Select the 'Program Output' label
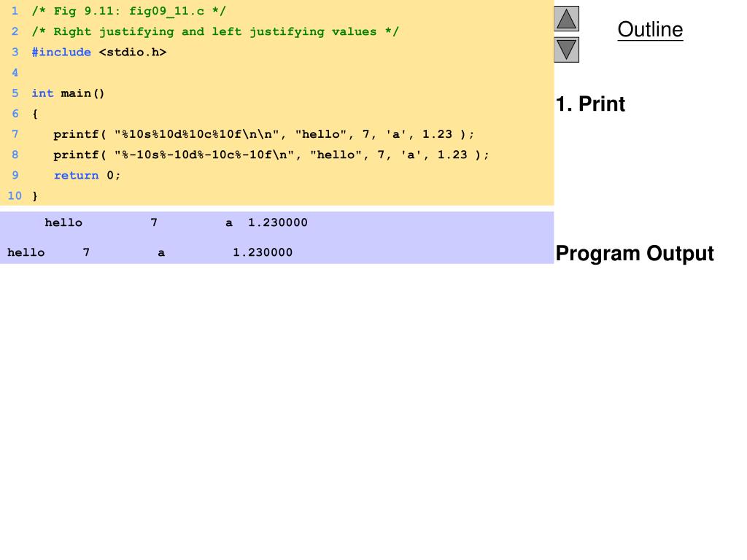The width and height of the screenshot is (747, 560). coord(635,253)
